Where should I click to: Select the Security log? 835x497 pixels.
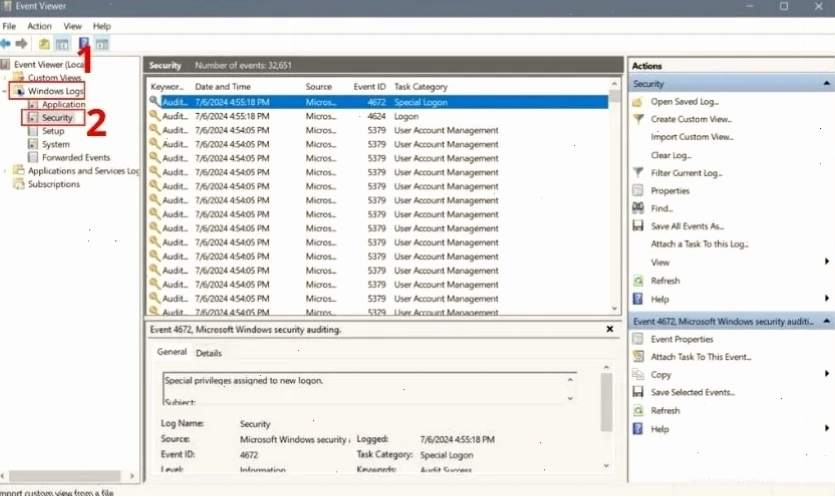coord(57,118)
